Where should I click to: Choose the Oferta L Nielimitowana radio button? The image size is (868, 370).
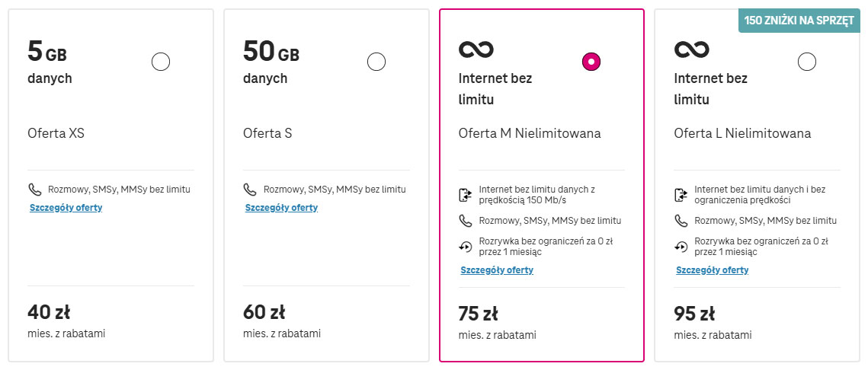coord(806,62)
